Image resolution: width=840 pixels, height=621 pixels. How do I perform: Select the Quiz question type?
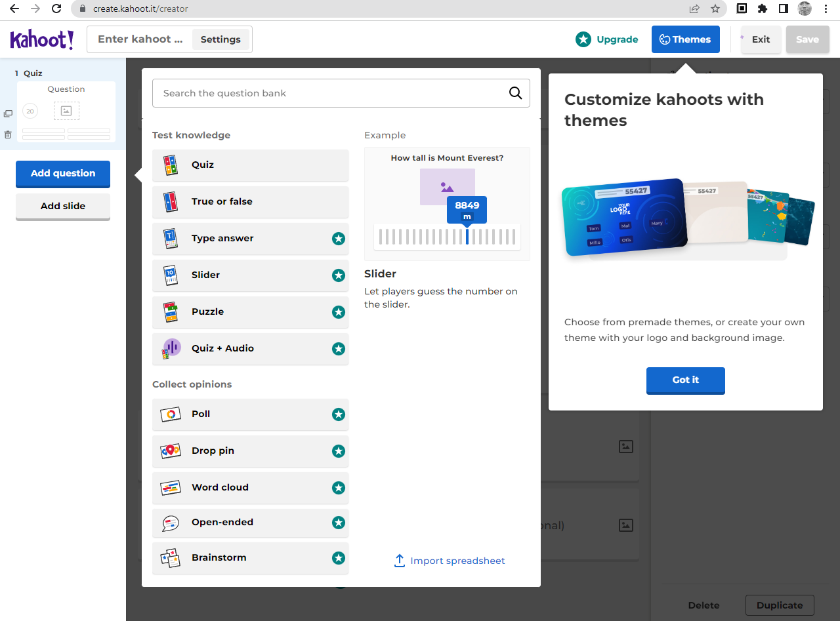(250, 165)
